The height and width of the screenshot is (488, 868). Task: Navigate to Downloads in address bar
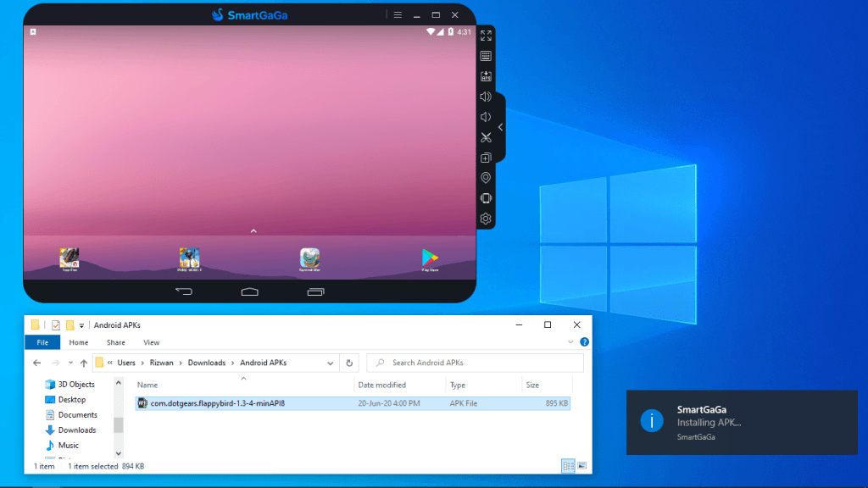207,363
